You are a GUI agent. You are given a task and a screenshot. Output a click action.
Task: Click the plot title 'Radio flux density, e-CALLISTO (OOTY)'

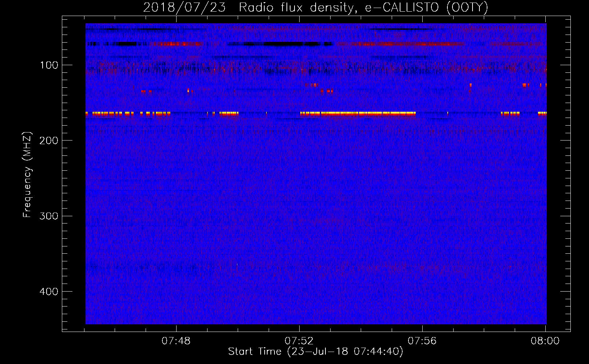click(363, 8)
